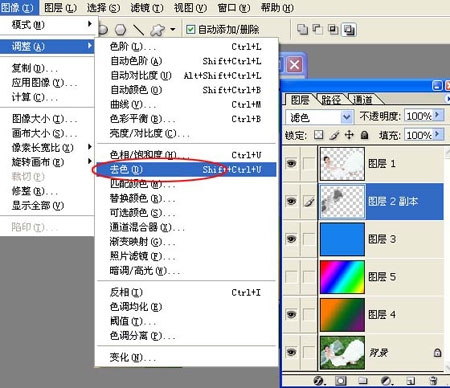Select the line tool icon

click(x=138, y=30)
